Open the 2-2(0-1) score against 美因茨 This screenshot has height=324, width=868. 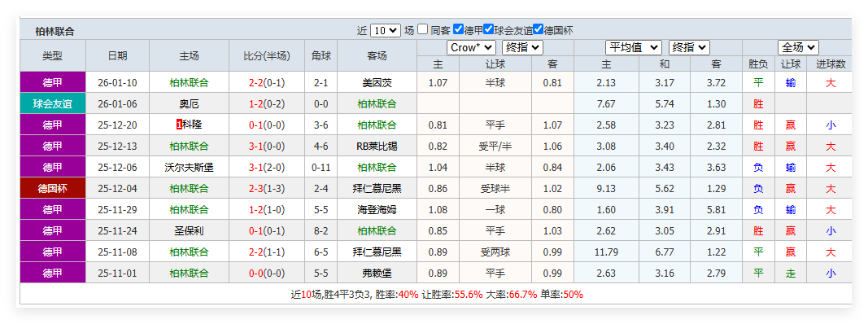[267, 83]
